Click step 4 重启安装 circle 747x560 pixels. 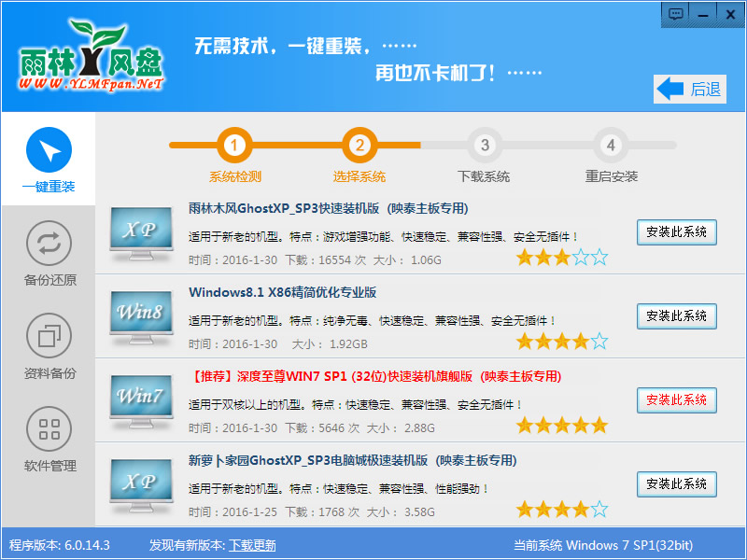point(611,145)
